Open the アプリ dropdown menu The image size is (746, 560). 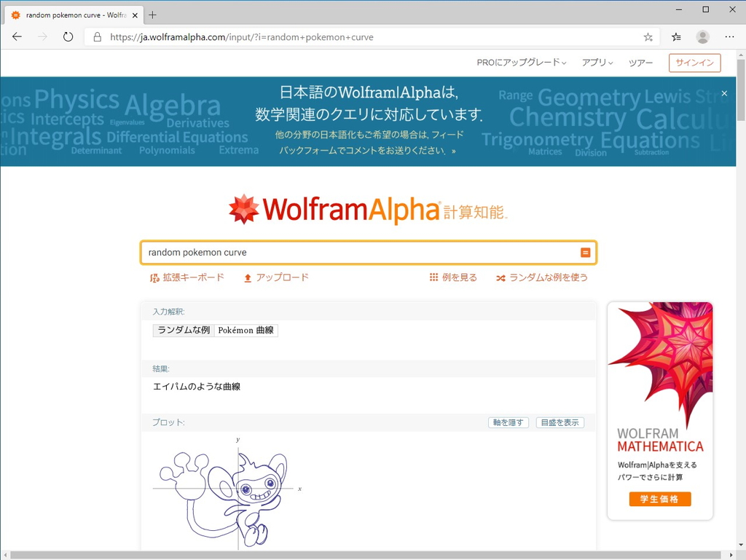coord(597,63)
